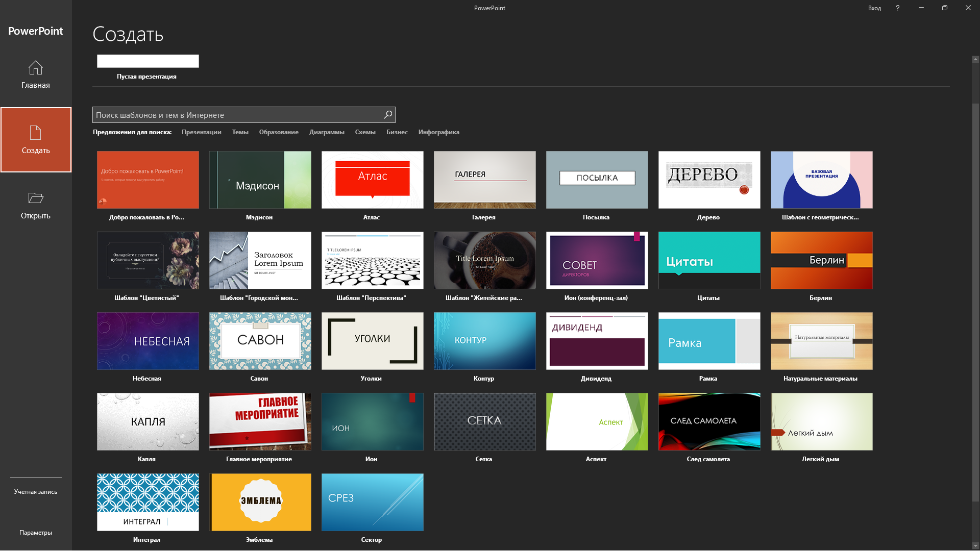Select the Инфографика search suggestion
Viewport: 980px width, 551px height.
pos(438,132)
